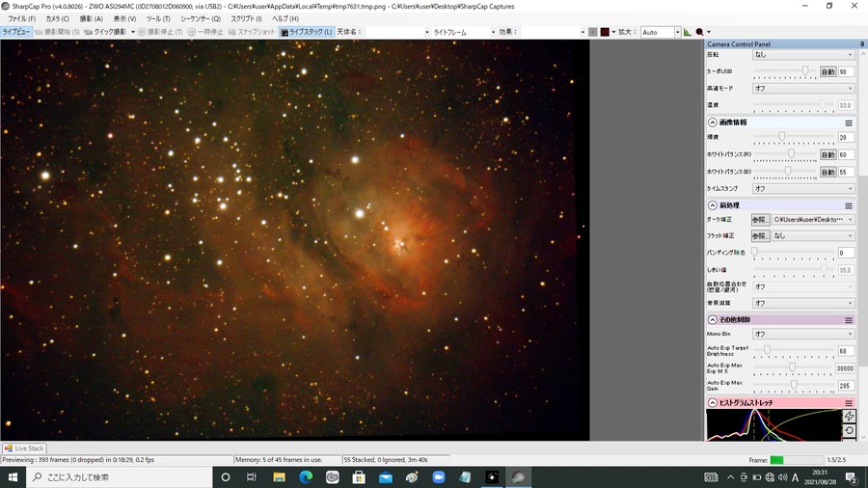The height and width of the screenshot is (488, 868).
Task: Open the 前処理 section hamburger menu
Action: [x=849, y=205]
